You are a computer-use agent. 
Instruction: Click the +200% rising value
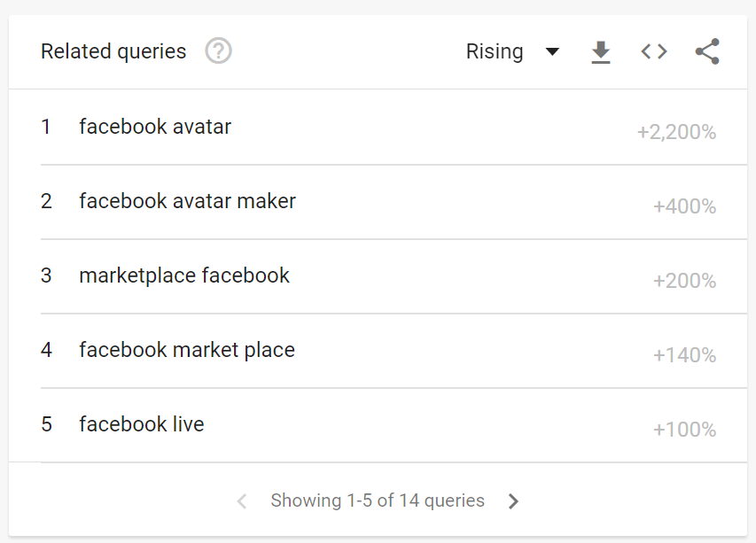pyautogui.click(x=684, y=282)
